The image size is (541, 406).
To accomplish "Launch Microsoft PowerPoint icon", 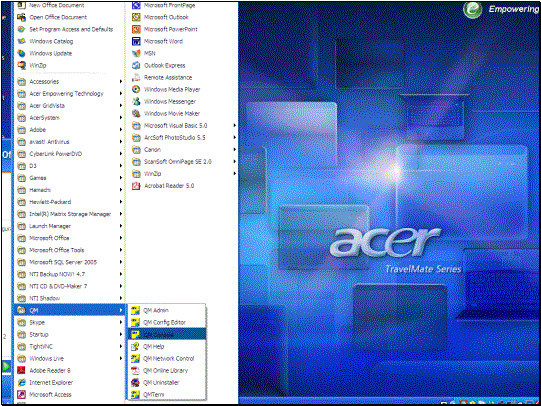I will [136, 29].
